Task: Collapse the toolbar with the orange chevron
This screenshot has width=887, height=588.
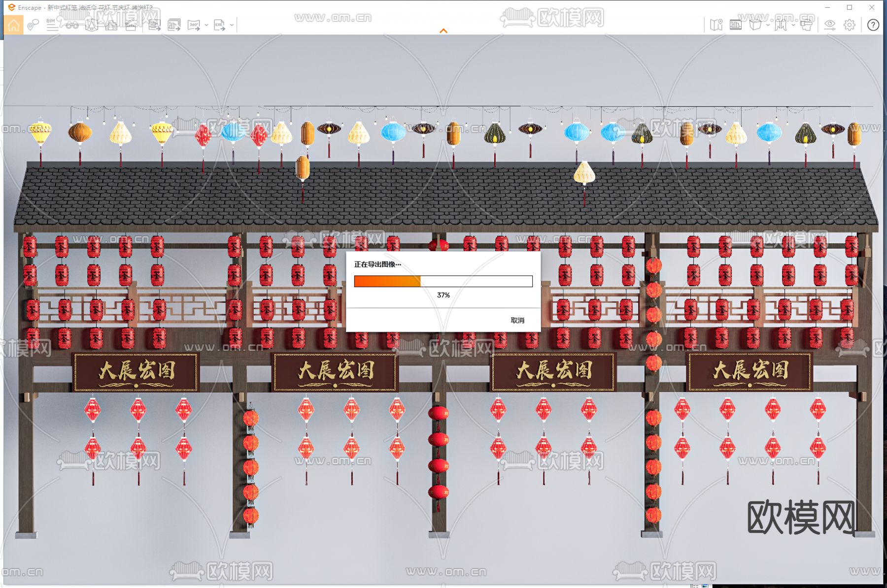Action: (x=443, y=31)
